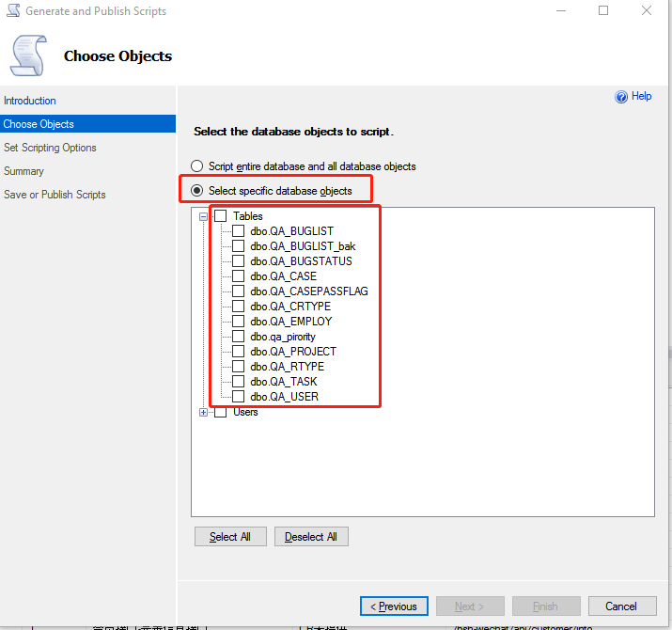
Task: Check the dbo.QA_BUGLIST checkbox
Action: tap(239, 230)
